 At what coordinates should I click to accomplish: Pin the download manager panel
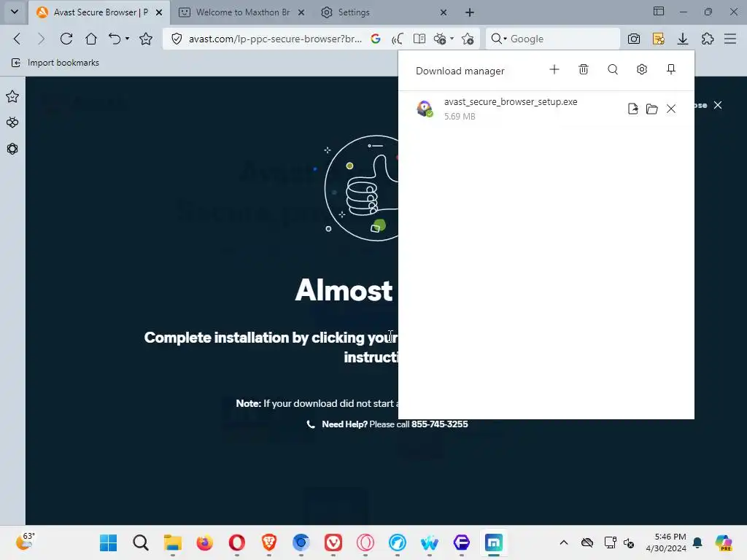671,69
